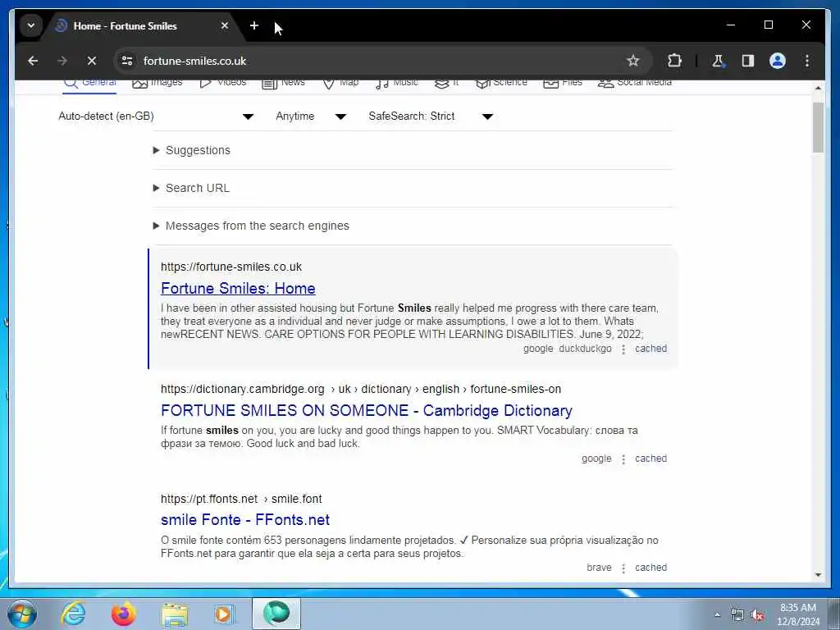This screenshot has width=840, height=630.
Task: Click the scrollbar up arrow
Action: click(818, 87)
